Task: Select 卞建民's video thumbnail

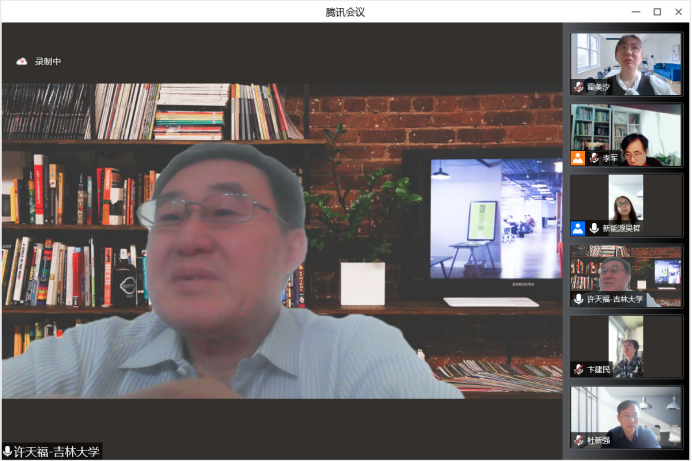Action: pos(626,343)
